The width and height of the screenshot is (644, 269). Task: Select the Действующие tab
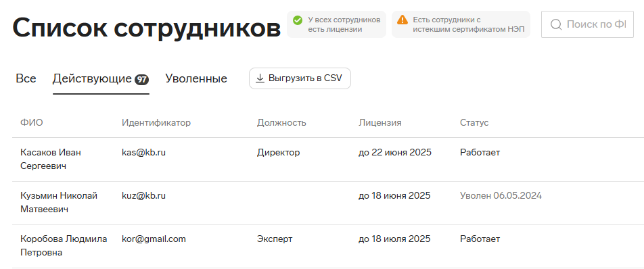[101, 78]
